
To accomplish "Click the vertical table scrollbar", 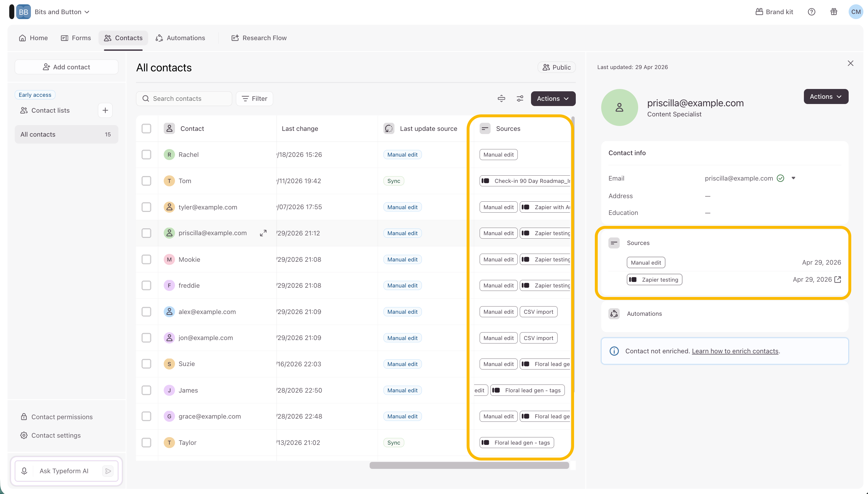I will pyautogui.click(x=573, y=255).
